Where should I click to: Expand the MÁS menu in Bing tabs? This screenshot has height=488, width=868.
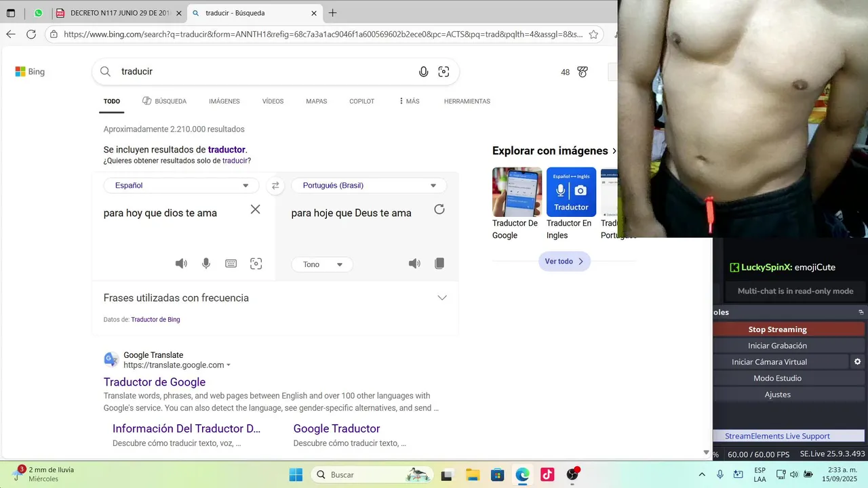(x=409, y=101)
